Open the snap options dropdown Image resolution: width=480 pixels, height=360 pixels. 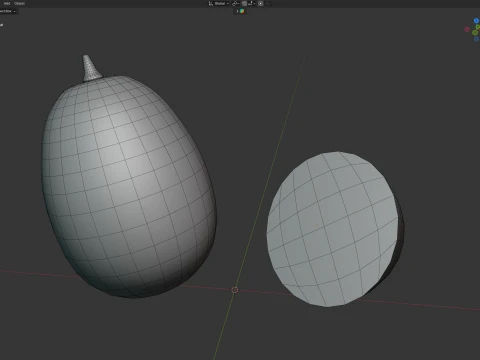[252, 3]
